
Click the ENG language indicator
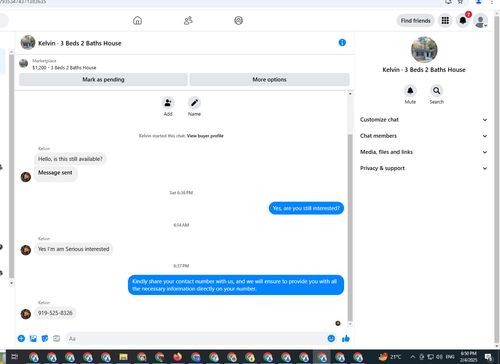click(x=450, y=357)
